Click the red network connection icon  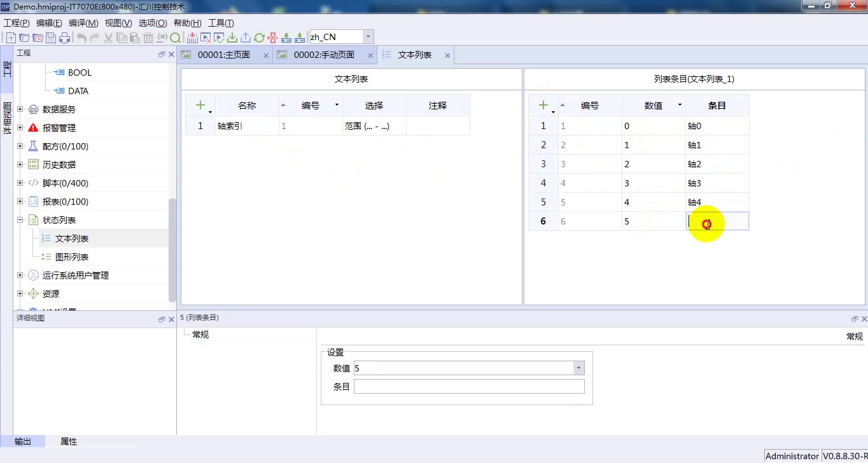(272, 38)
